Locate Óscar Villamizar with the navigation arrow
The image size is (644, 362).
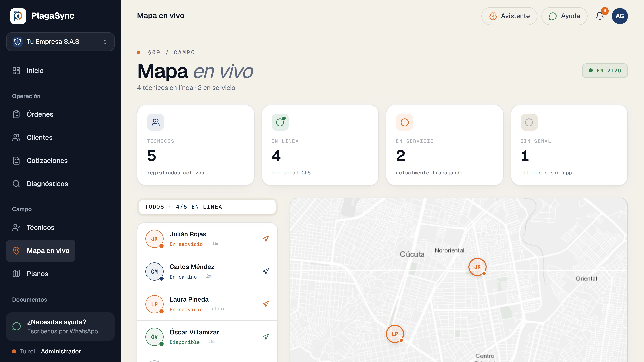(266, 337)
